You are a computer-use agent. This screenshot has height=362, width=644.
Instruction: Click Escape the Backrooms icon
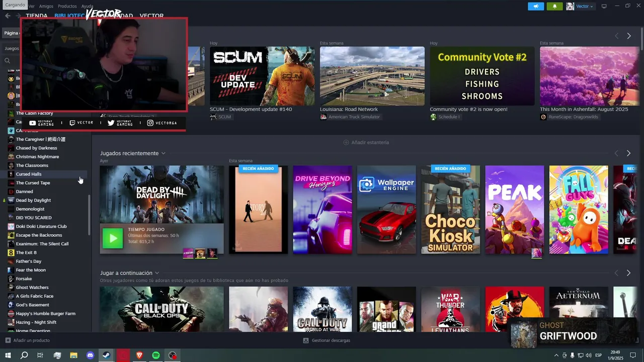11,235
